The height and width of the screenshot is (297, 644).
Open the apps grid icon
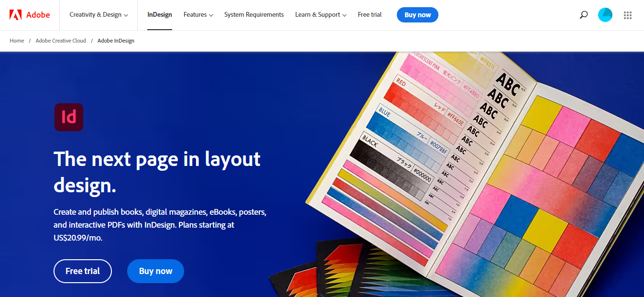(x=627, y=15)
